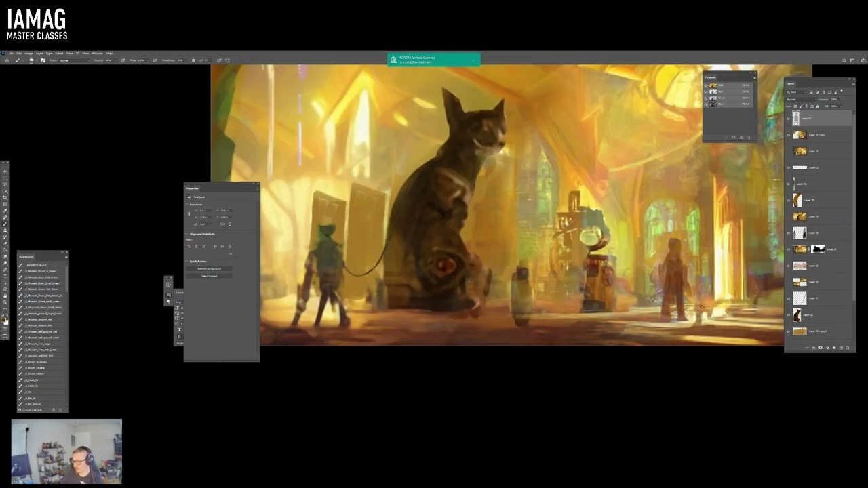
Task: Delete layer using the Layers trash icon
Action: (x=848, y=348)
